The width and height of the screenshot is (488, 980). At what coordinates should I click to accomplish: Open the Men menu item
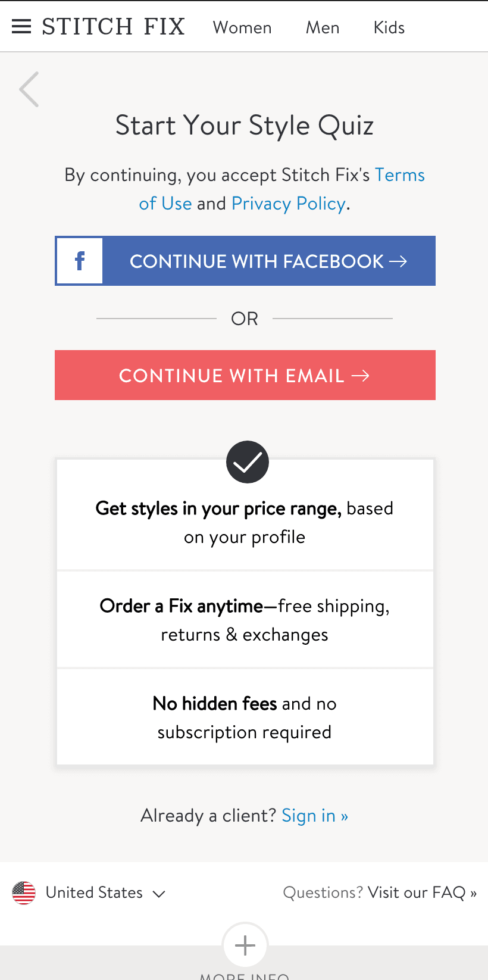tap(323, 27)
